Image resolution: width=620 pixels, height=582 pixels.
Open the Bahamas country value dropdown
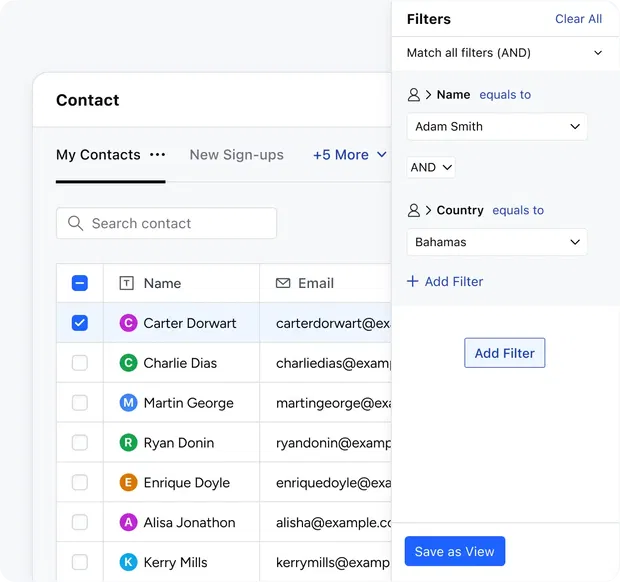497,242
